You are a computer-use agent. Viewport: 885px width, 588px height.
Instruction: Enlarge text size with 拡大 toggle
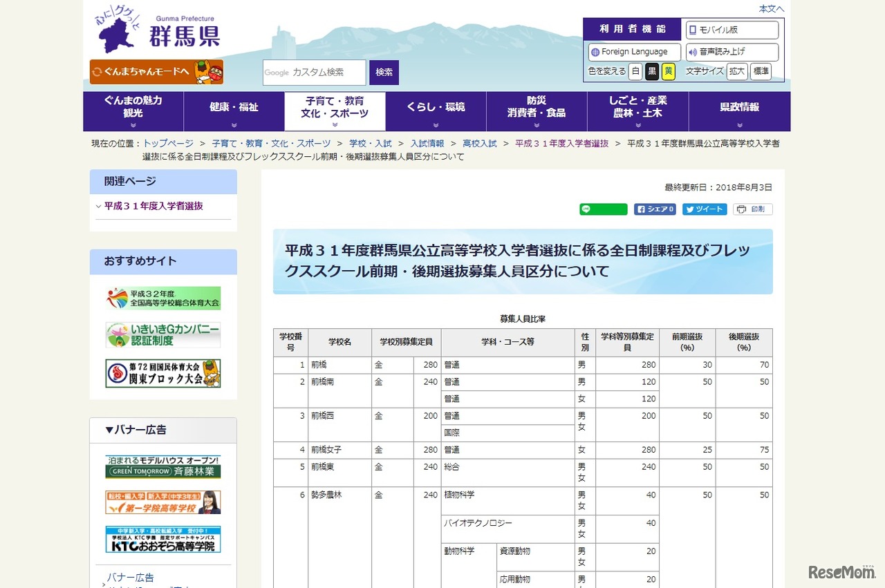pyautogui.click(x=736, y=71)
